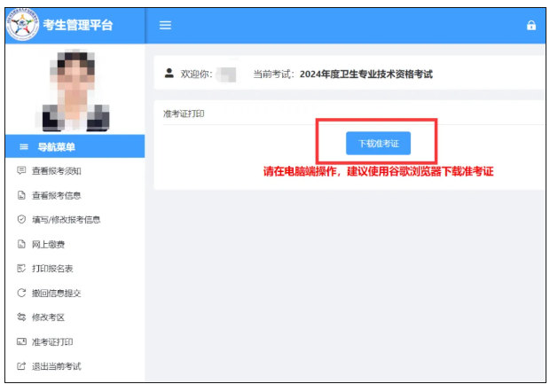Click the user silhouette icon beside 欢迎你
Screen dimensions: 550x392
tap(169, 74)
